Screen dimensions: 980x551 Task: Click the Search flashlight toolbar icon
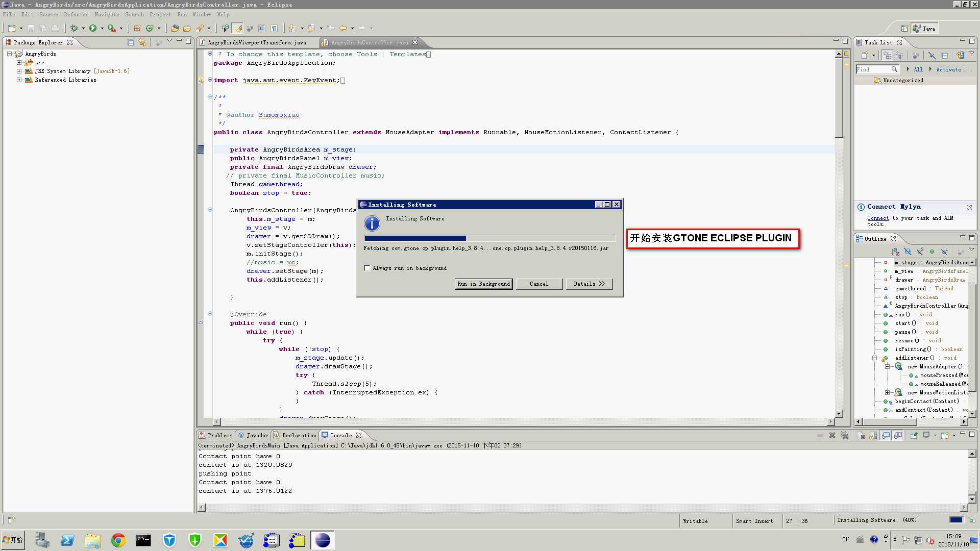coord(200,28)
